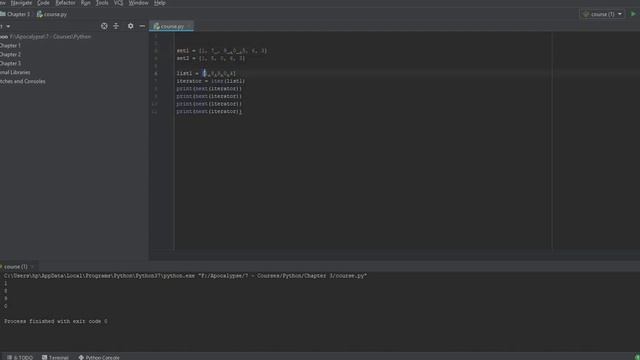Click 'Process finished with exit code 0' text
Viewport: 640px width, 360px height.
[56, 322]
